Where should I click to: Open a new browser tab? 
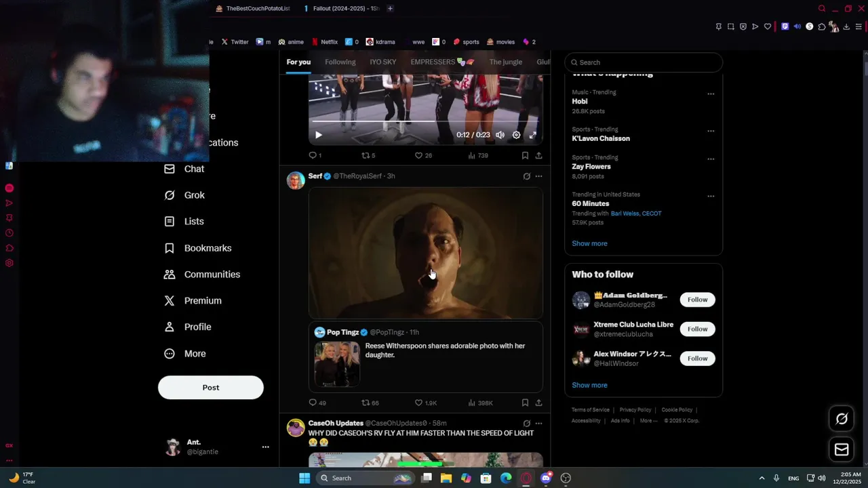click(x=390, y=8)
